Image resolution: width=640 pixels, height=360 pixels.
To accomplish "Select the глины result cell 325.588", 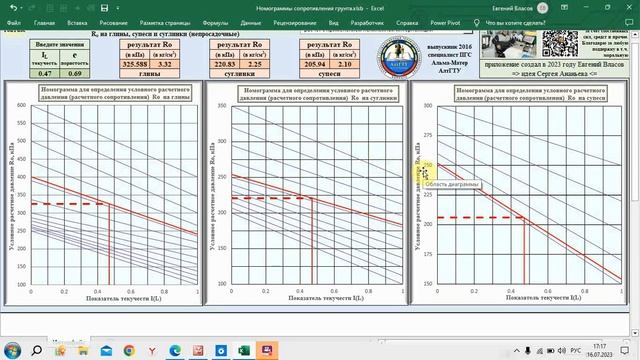I will (x=135, y=64).
